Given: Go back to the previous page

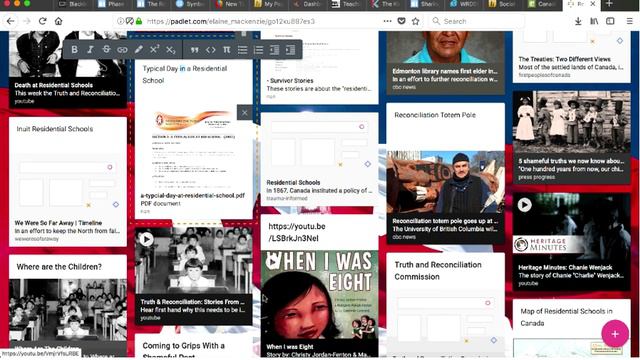Looking at the screenshot, I should click(x=11, y=21).
